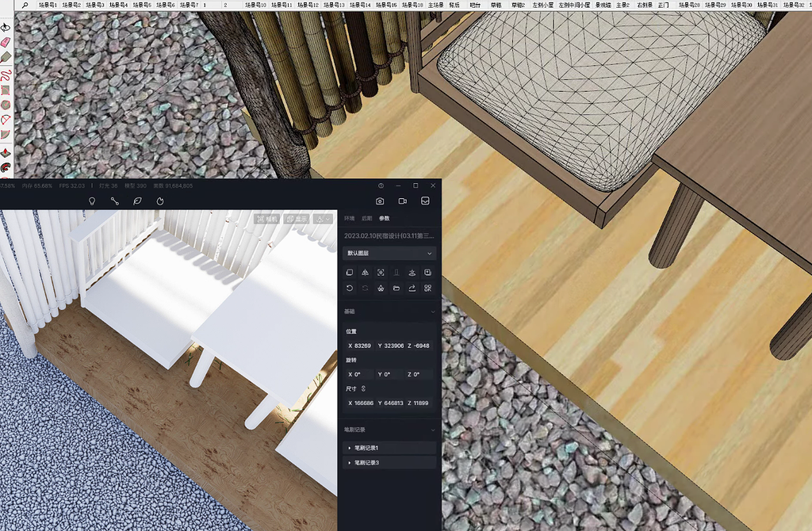Take a snapshot with the camera icon
812x531 pixels.
pyautogui.click(x=380, y=201)
